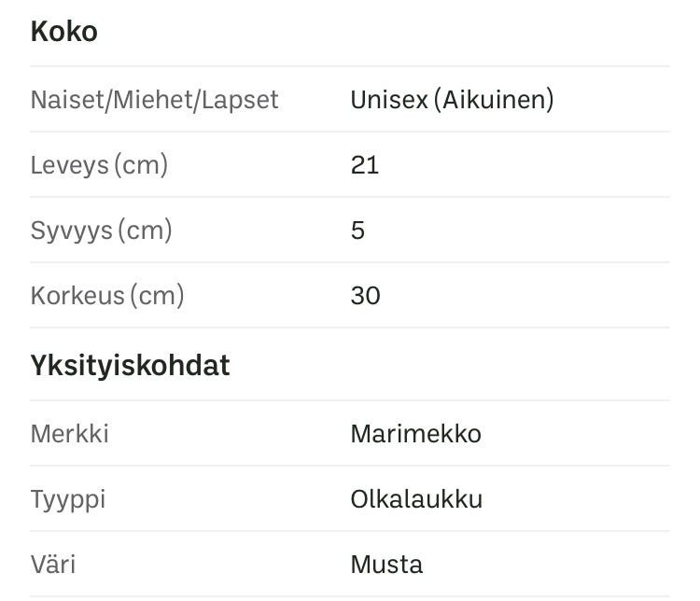Image resolution: width=700 pixels, height=601 pixels.
Task: Click the Yksityiskohdat section heading
Action: pyautogui.click(x=130, y=365)
